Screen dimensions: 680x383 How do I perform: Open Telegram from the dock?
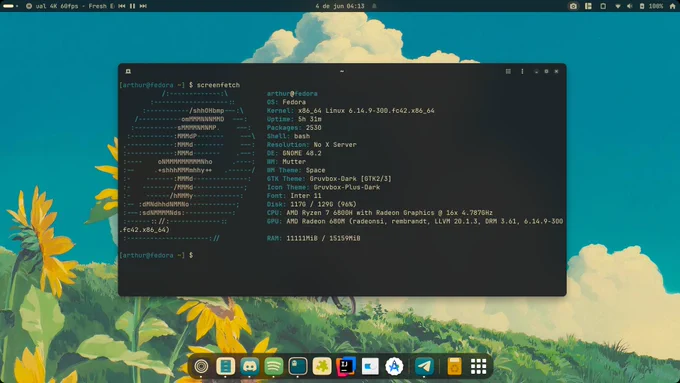click(424, 367)
